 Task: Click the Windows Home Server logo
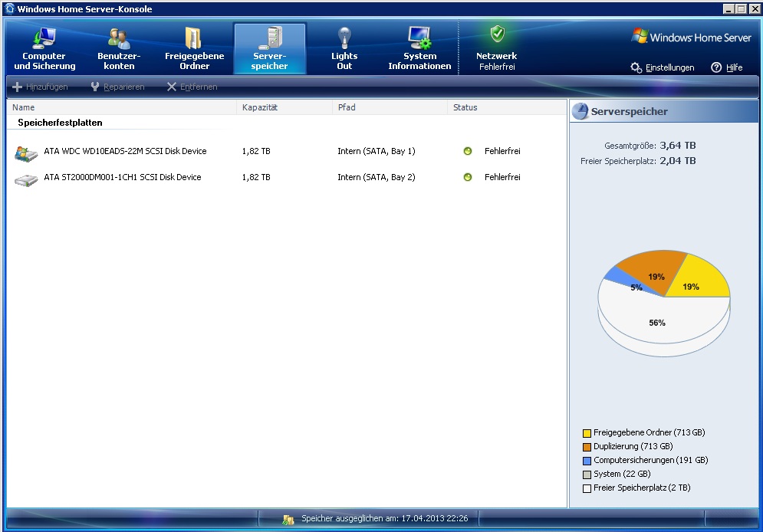click(691, 37)
